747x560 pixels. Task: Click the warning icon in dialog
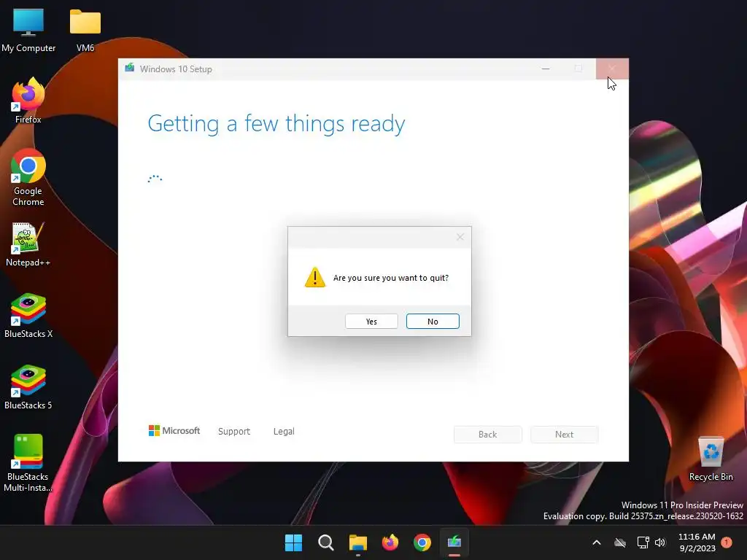coord(315,277)
